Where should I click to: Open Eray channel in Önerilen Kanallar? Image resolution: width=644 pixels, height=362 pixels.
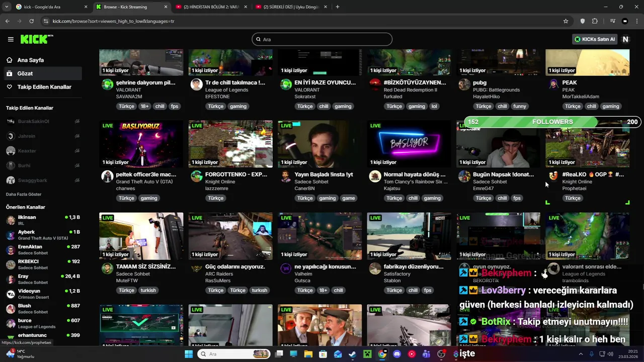point(43,279)
